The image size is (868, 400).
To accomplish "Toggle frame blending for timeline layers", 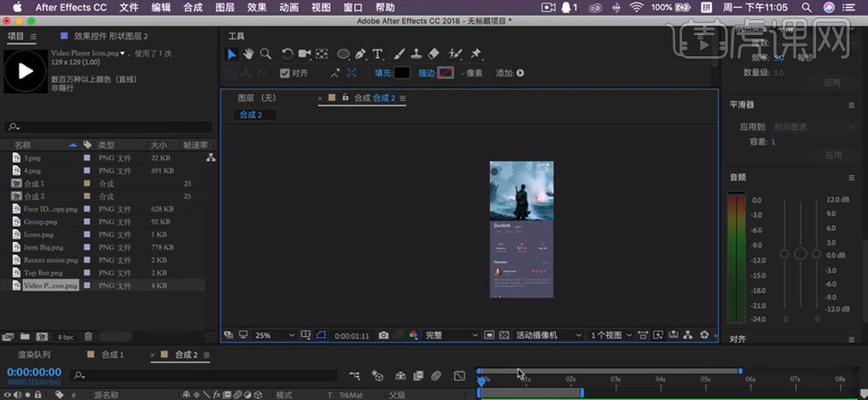I will [418, 376].
